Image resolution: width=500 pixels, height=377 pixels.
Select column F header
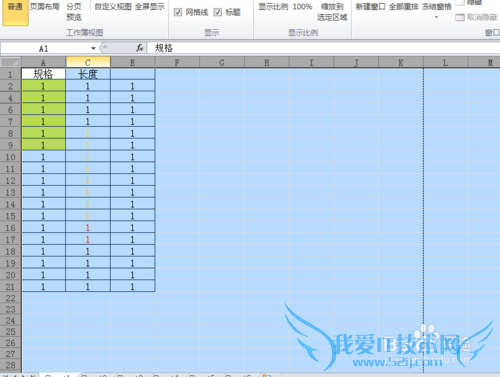[177, 62]
